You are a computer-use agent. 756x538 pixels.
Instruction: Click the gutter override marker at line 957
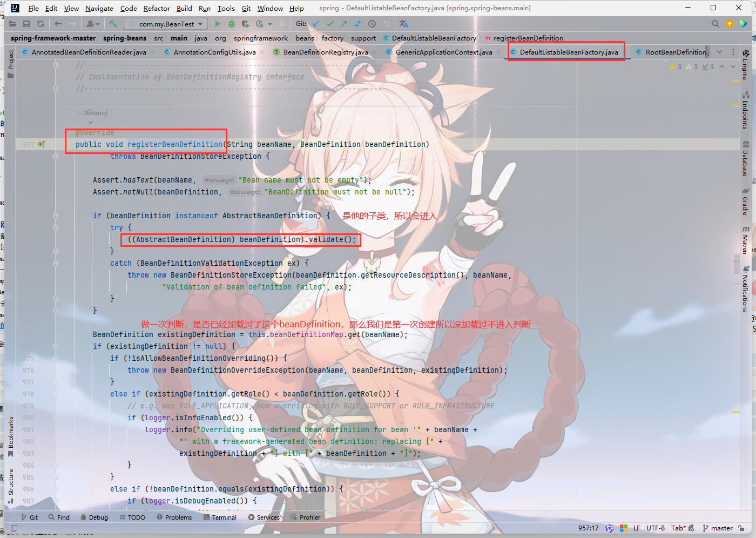tap(42, 144)
